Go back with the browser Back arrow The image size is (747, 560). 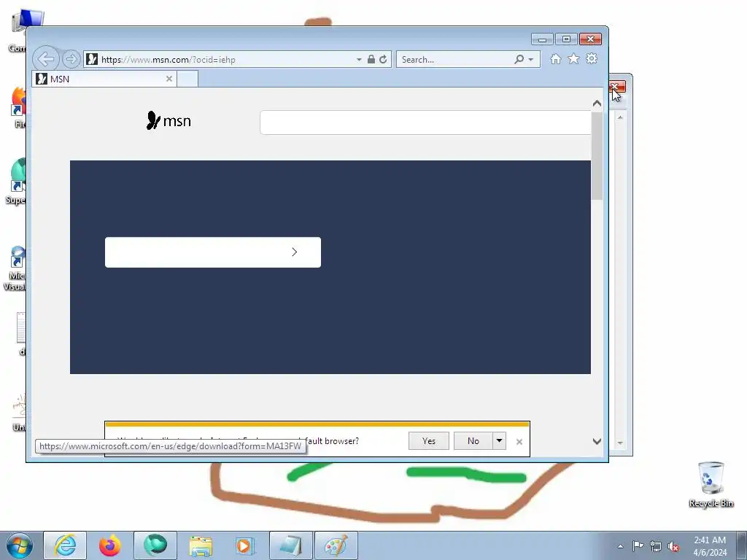(x=46, y=59)
